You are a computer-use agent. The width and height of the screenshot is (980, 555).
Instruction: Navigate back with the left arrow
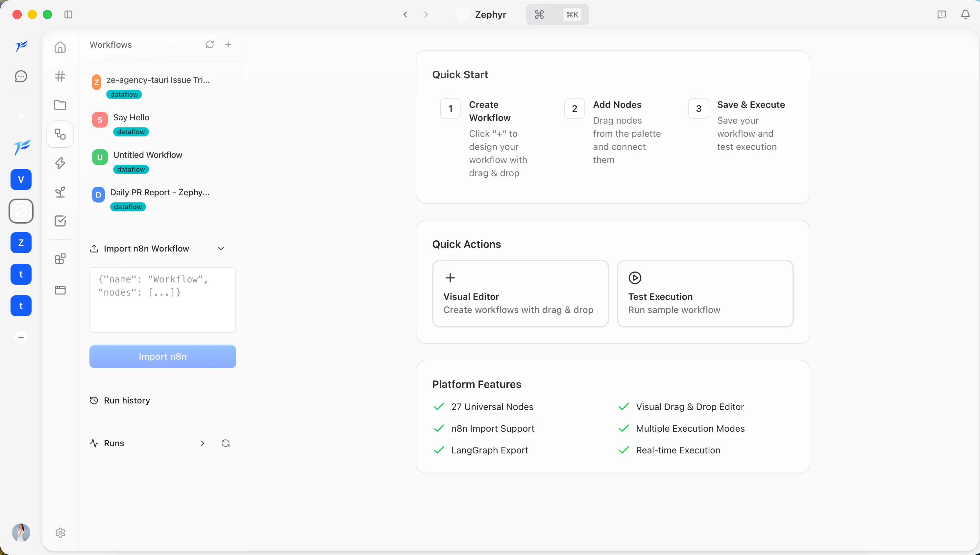(x=405, y=14)
